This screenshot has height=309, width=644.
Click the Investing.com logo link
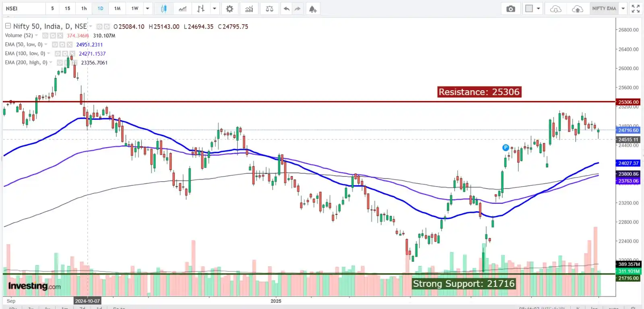(34, 286)
